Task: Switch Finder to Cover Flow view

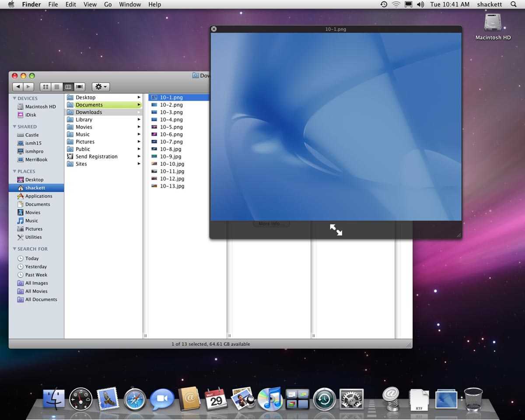Action: 79,87
